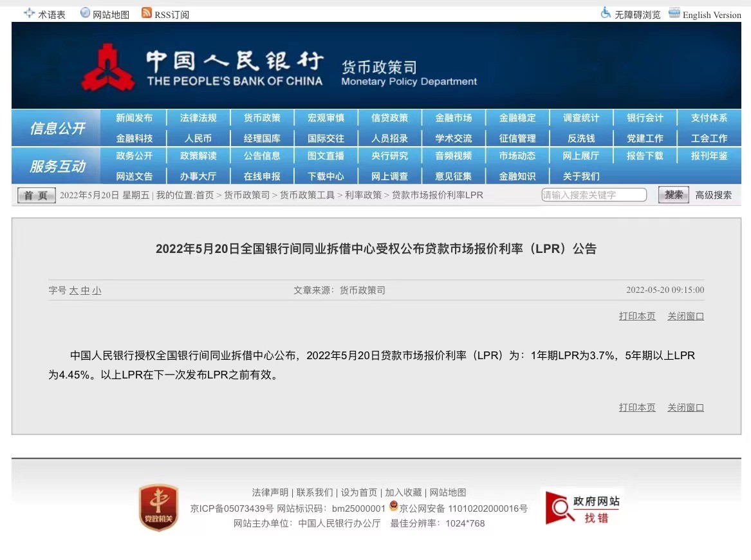This screenshot has height=560, width=751.
Task: Open the 下载中心 menu item
Action: tap(326, 176)
